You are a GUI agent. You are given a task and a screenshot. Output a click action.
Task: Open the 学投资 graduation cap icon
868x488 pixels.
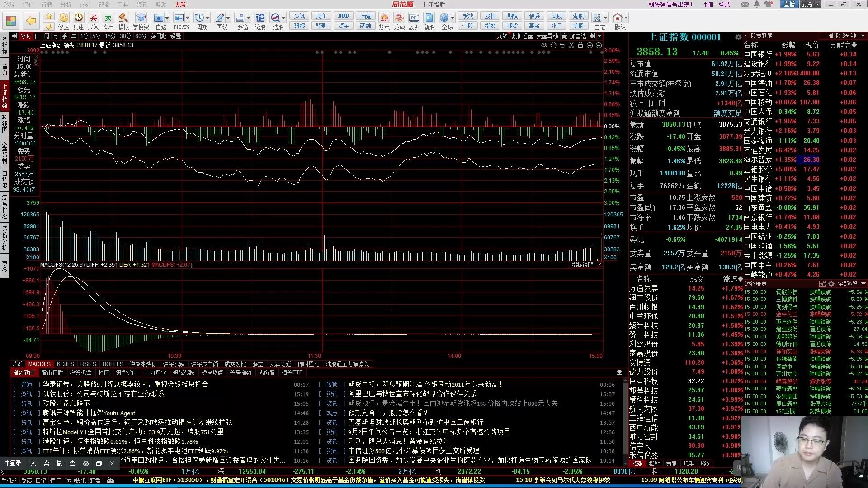coord(141,18)
